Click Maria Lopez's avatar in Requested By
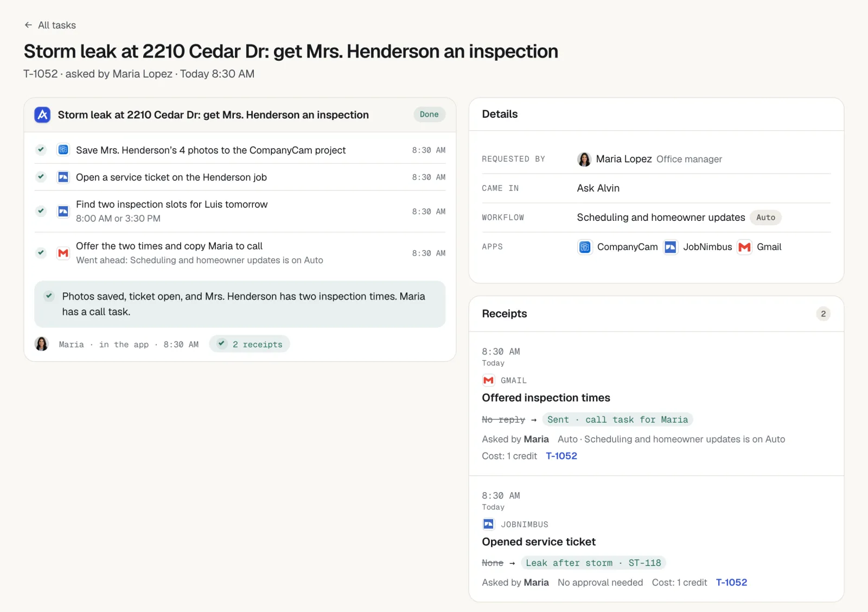Screen dimensions: 868x612 pos(584,159)
